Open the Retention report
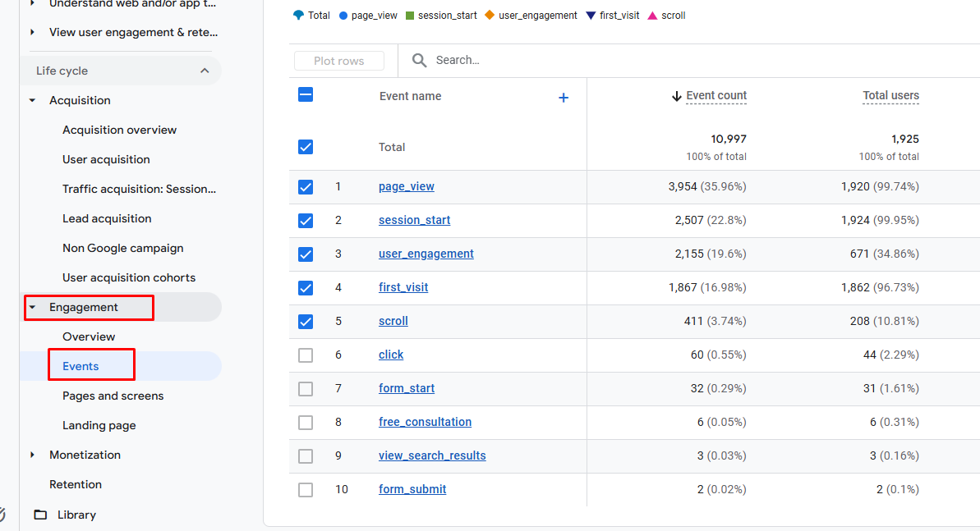Image resolution: width=980 pixels, height=531 pixels. (x=76, y=484)
